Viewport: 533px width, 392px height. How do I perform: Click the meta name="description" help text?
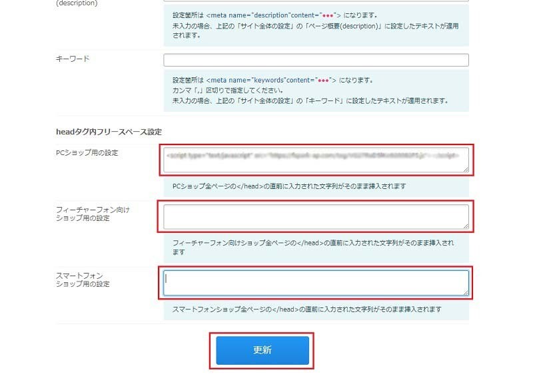point(275,15)
